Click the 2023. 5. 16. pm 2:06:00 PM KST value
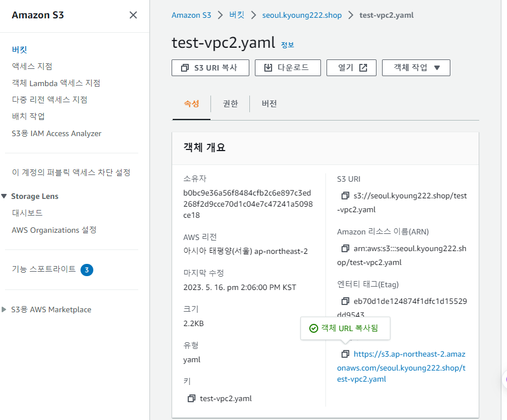507x420 pixels. coord(239,287)
